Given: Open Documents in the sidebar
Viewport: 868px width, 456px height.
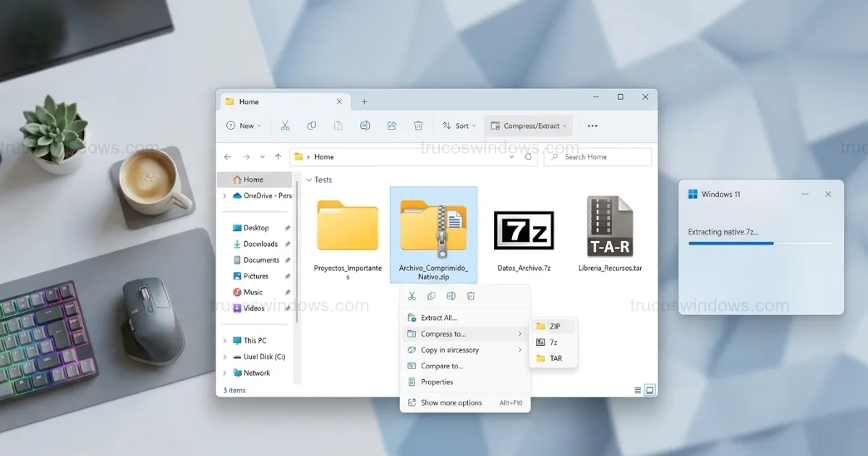Looking at the screenshot, I should coord(261,261).
